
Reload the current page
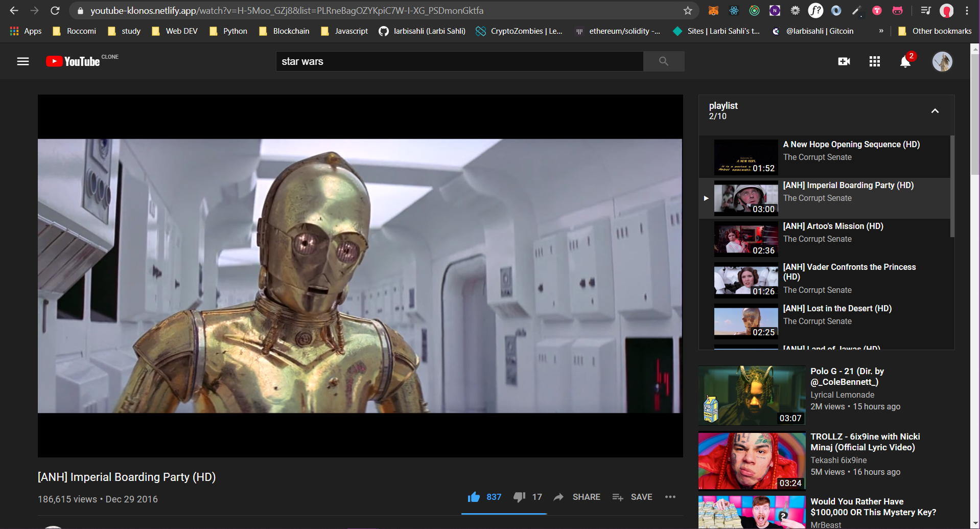[x=55, y=10]
